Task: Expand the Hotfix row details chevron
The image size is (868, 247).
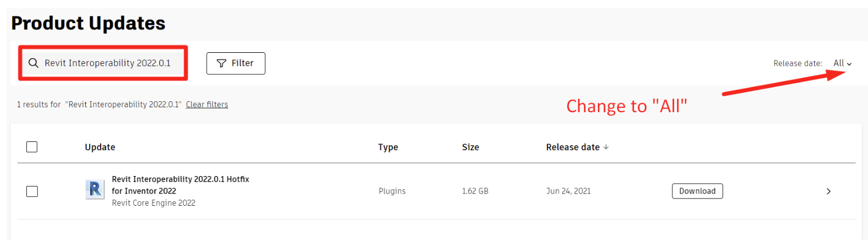Action: (828, 191)
